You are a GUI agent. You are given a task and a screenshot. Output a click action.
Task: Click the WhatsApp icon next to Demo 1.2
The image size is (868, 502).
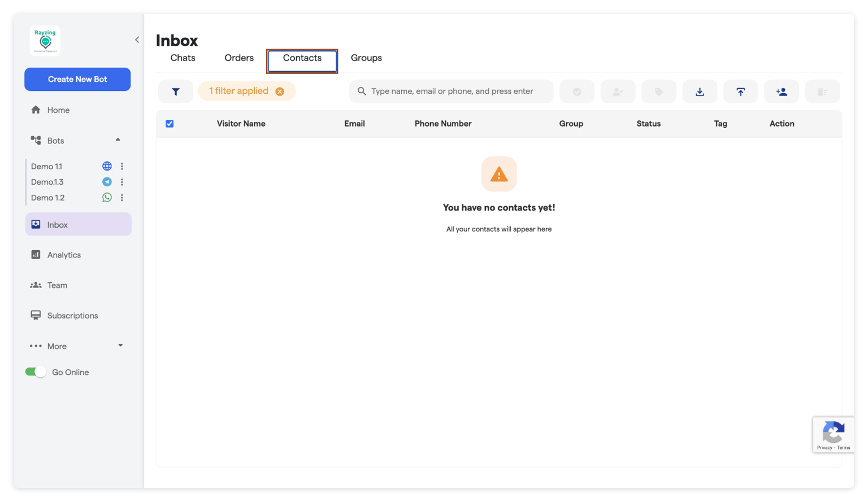(x=107, y=198)
